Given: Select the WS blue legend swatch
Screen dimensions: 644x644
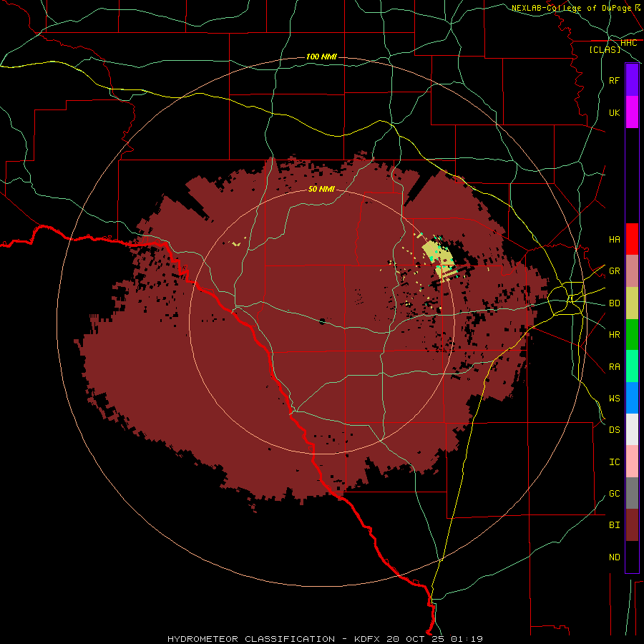Looking at the screenshot, I should pyautogui.click(x=632, y=398).
